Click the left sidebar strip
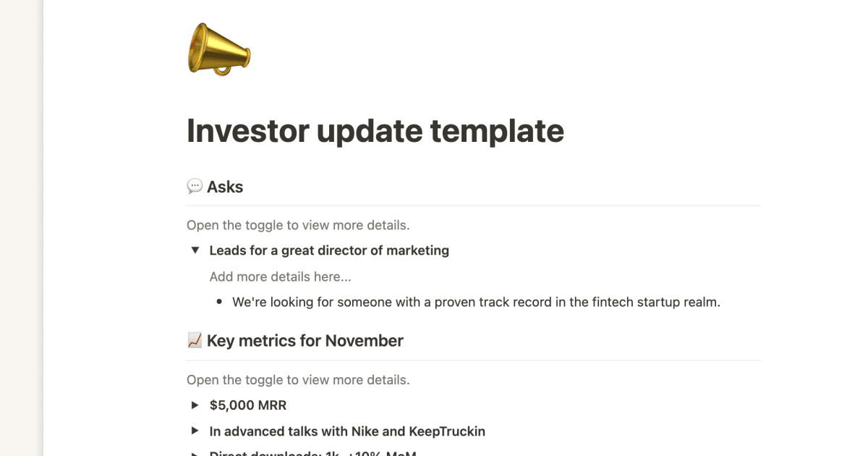 (22, 228)
